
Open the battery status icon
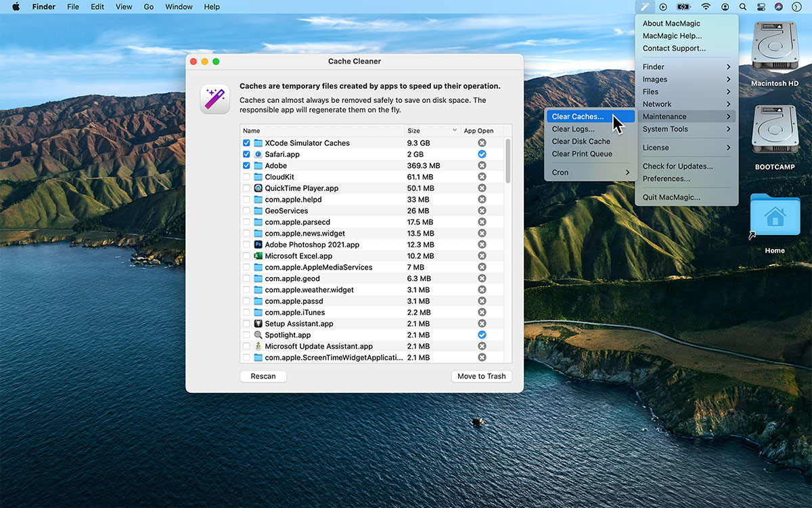683,7
